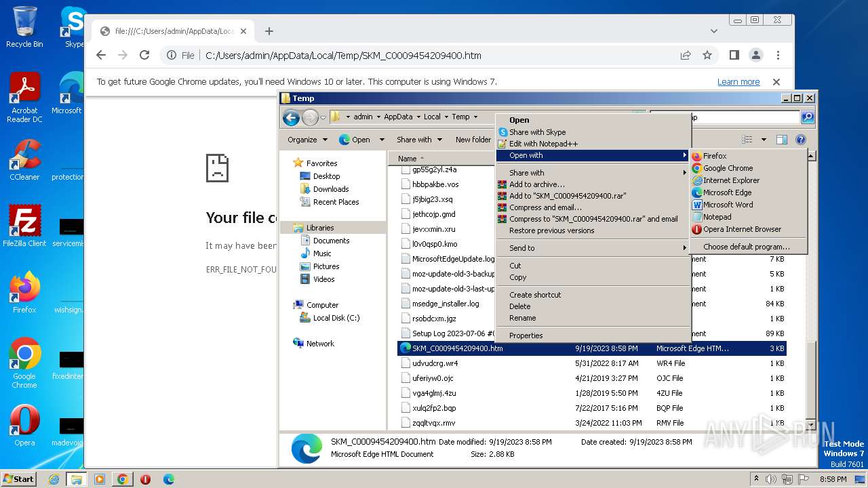
Task: Expand the Libraries node
Action: pyautogui.click(x=319, y=228)
